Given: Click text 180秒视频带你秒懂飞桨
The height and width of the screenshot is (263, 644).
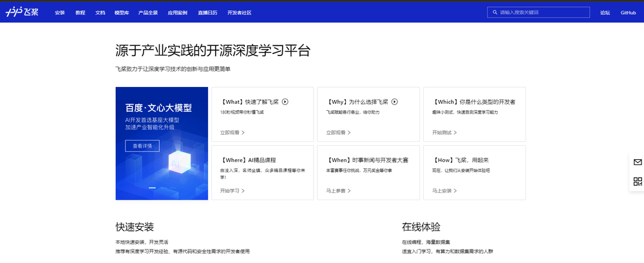Looking at the screenshot, I should pos(242,112).
